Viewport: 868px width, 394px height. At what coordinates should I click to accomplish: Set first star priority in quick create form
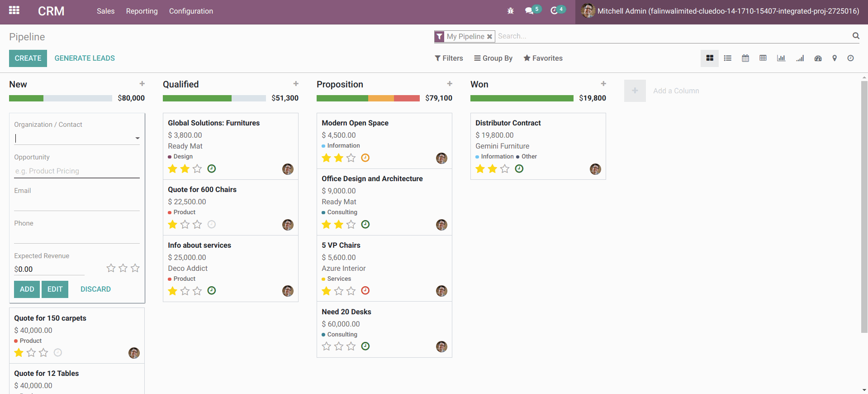point(111,268)
